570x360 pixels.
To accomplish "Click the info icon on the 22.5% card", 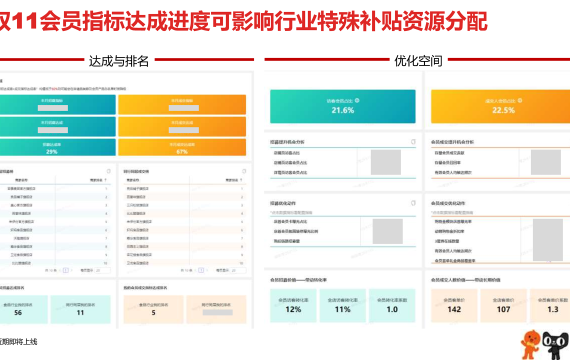I will 520,100.
